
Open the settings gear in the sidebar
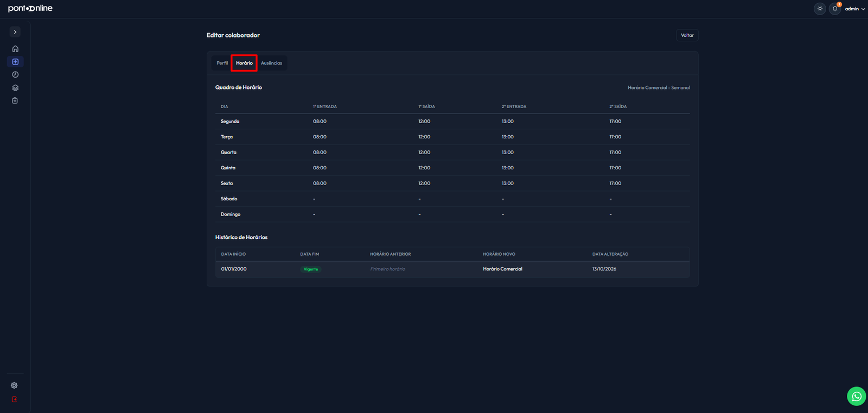(15, 385)
